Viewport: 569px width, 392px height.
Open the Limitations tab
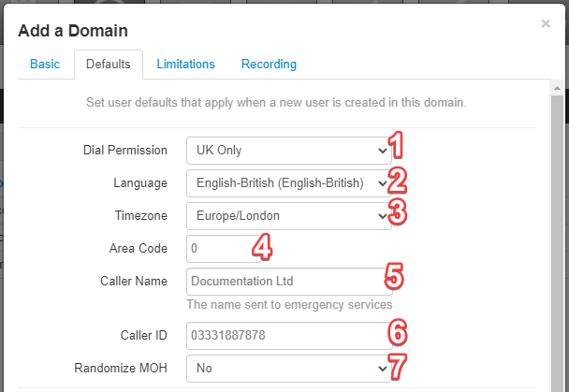[186, 65]
